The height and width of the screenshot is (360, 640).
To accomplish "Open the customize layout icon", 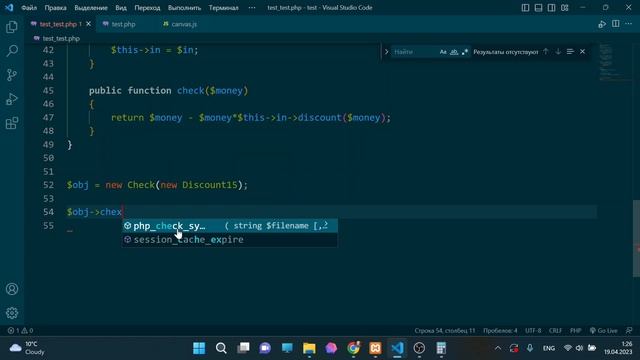I will coord(564,7).
